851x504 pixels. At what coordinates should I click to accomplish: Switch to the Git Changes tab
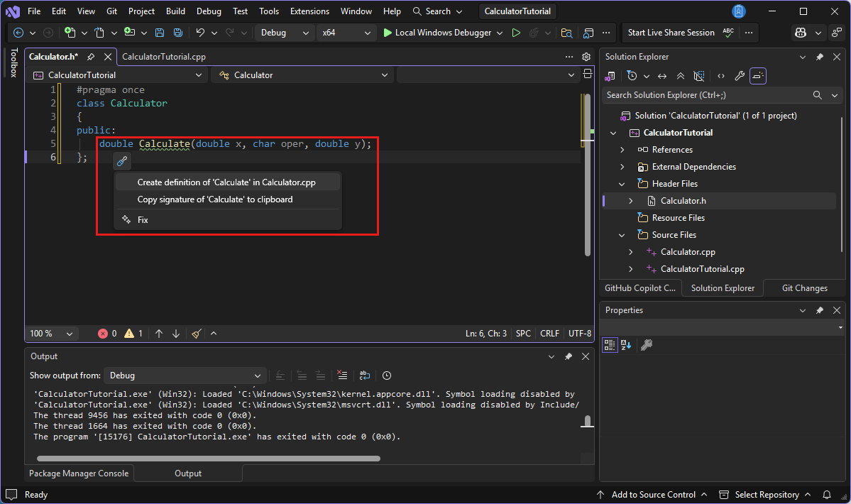(x=804, y=288)
